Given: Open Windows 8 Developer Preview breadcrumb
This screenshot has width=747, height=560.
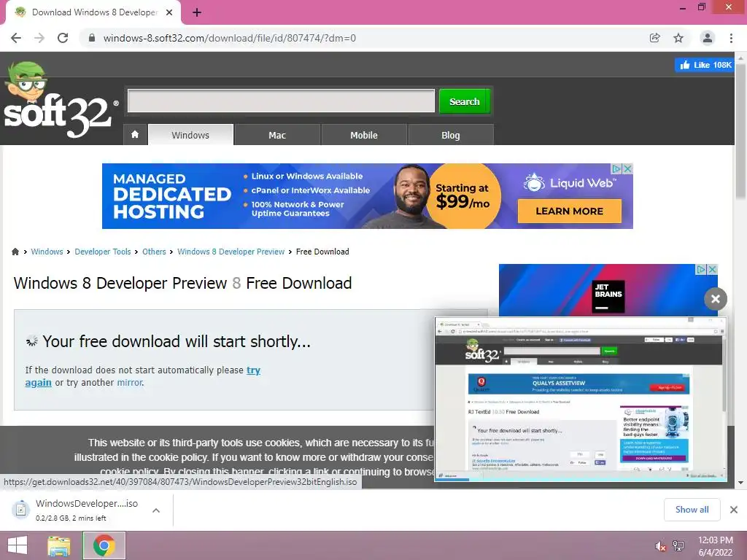Looking at the screenshot, I should (x=231, y=252).
